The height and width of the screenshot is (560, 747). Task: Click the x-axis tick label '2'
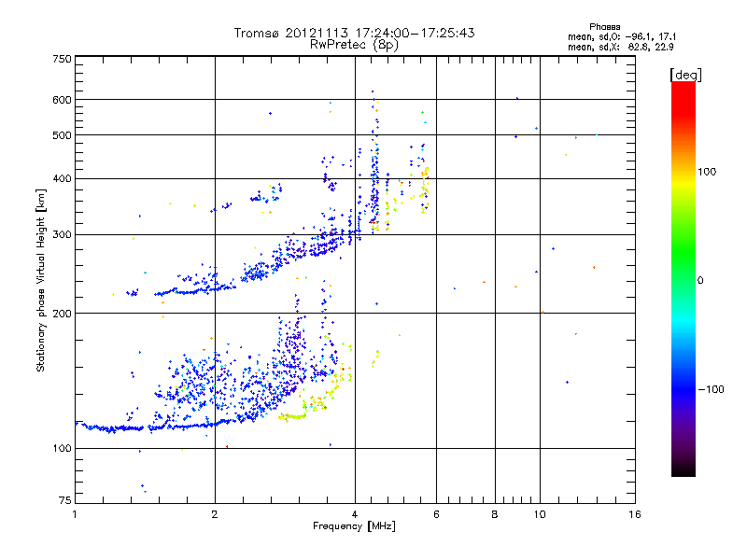tap(215, 514)
